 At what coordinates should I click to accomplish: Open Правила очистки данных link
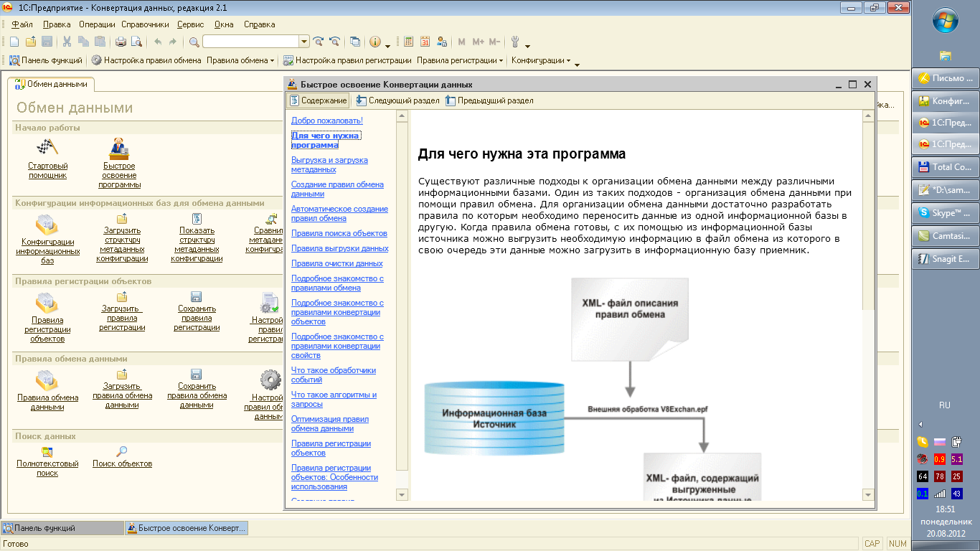[337, 263]
